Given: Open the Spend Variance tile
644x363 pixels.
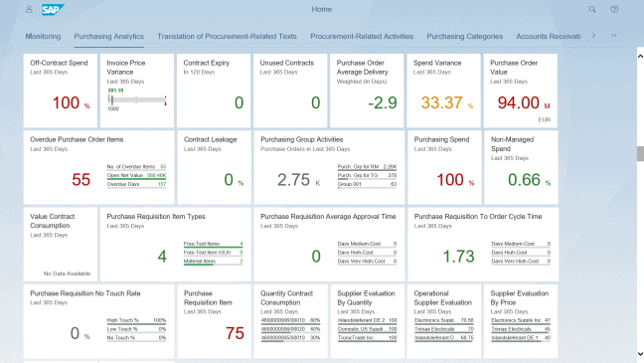Looking at the screenshot, I should point(443,91).
